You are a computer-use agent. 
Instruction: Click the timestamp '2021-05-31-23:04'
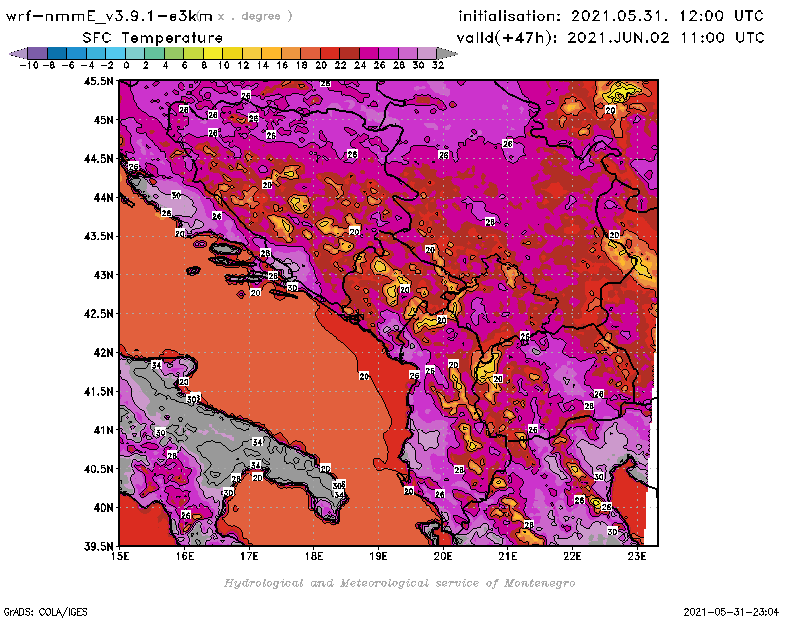pos(731,611)
